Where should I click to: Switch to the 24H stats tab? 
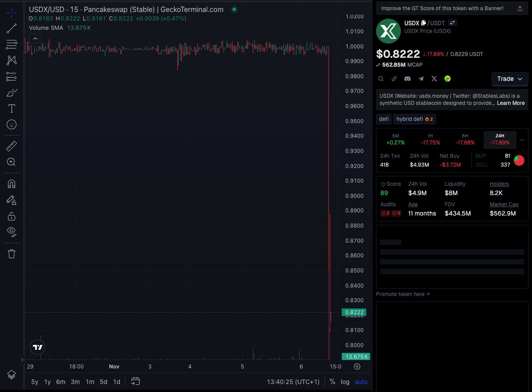pos(500,140)
